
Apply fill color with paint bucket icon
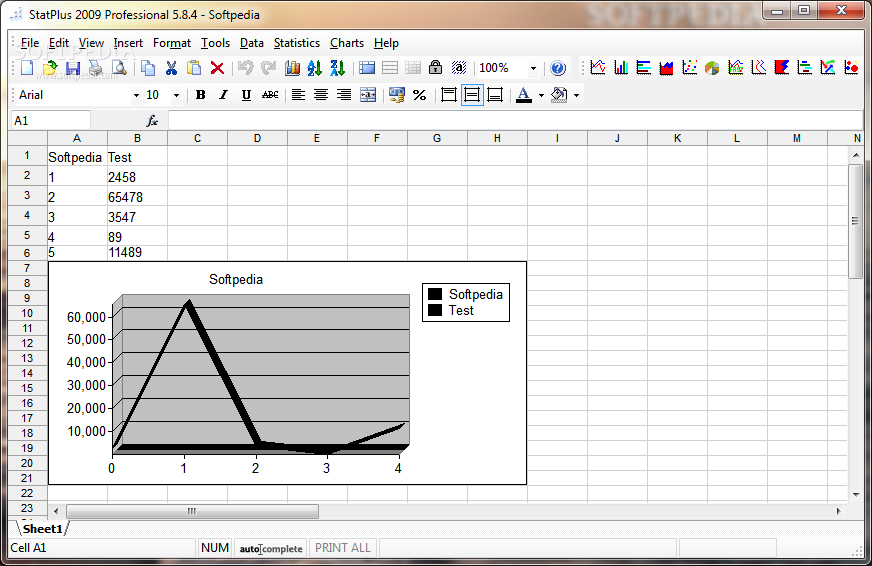(559, 95)
